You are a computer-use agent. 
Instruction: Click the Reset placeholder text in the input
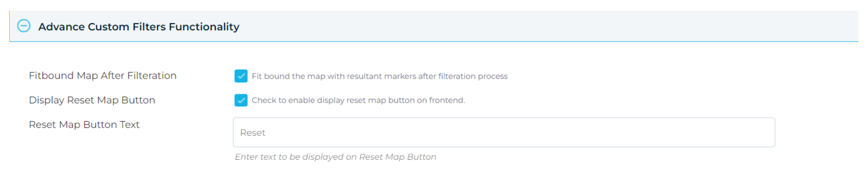tap(252, 133)
